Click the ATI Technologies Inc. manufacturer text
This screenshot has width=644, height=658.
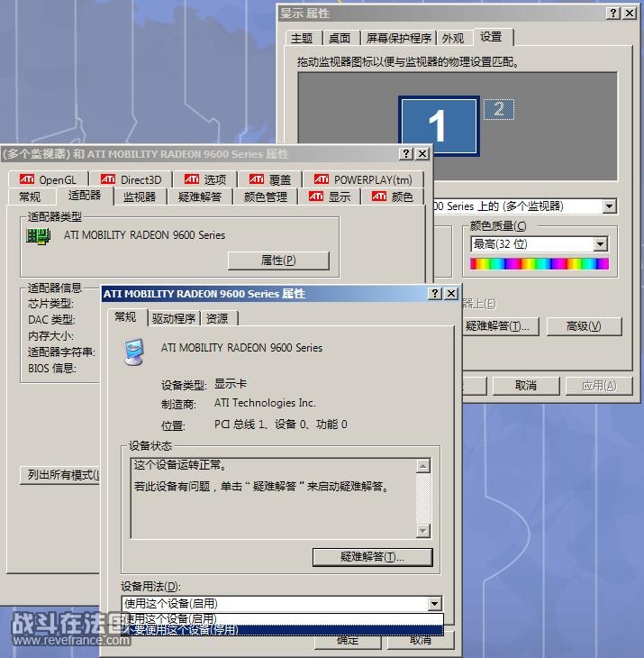tap(265, 403)
